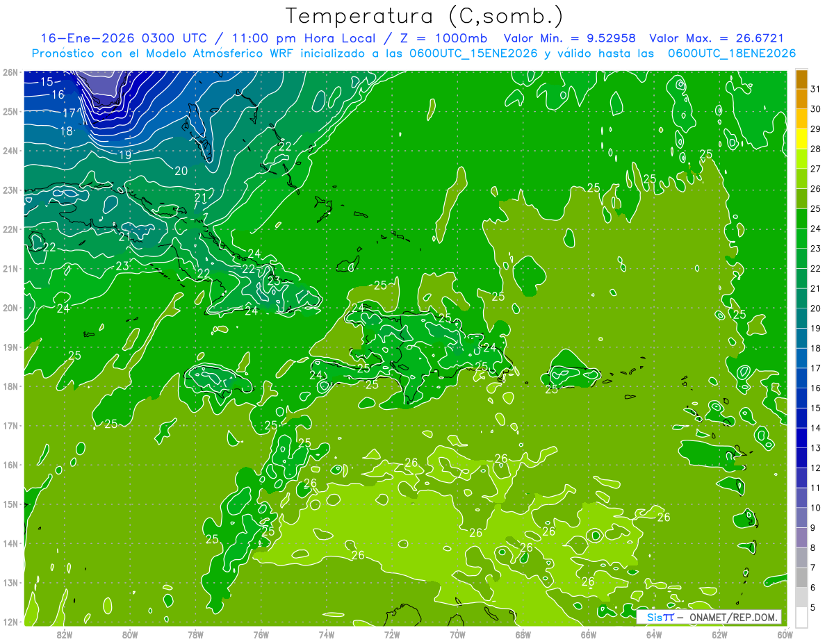
Task: Click the color scale label "9"
Action: click(x=813, y=528)
